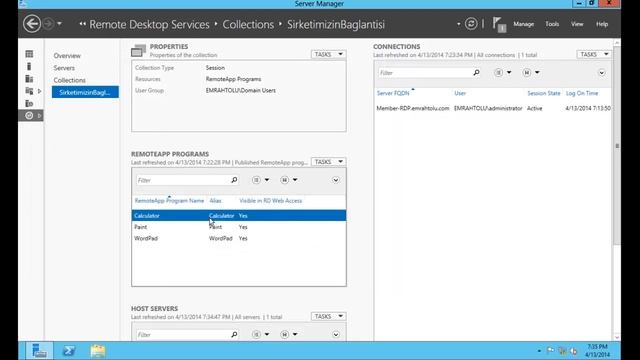The width and height of the screenshot is (640, 360).
Task: Open the Help menu
Action: pyautogui.click(x=602, y=24)
